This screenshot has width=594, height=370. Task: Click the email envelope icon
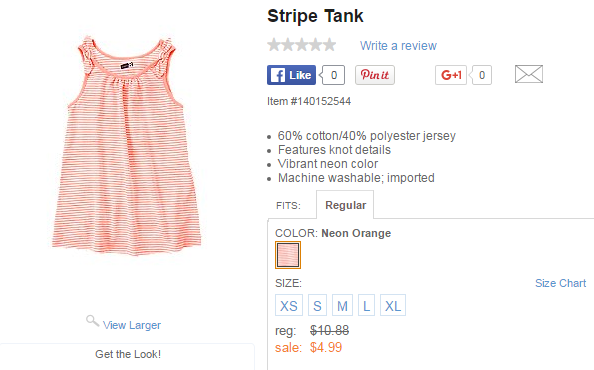pos(528,74)
